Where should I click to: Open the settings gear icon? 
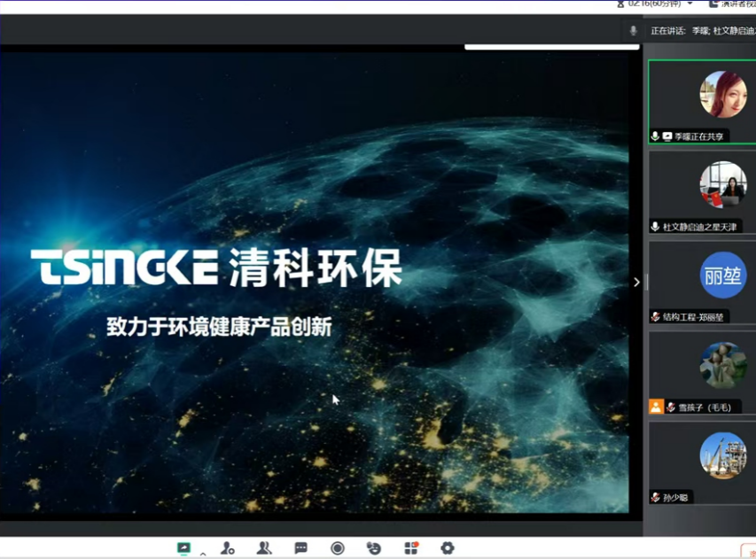(x=448, y=547)
